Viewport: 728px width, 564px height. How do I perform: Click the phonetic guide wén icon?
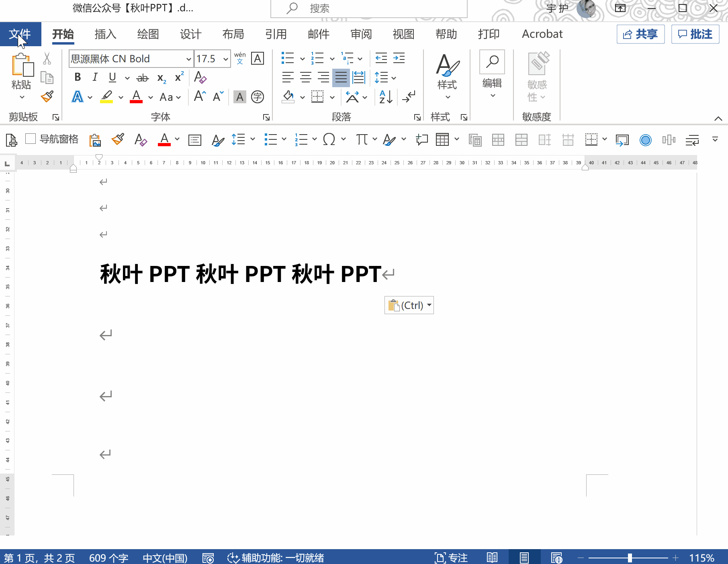tap(240, 58)
